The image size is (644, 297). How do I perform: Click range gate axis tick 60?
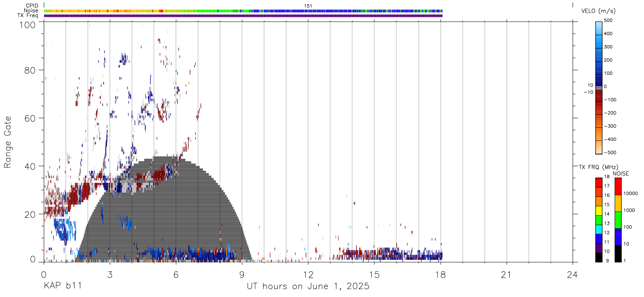coord(30,118)
